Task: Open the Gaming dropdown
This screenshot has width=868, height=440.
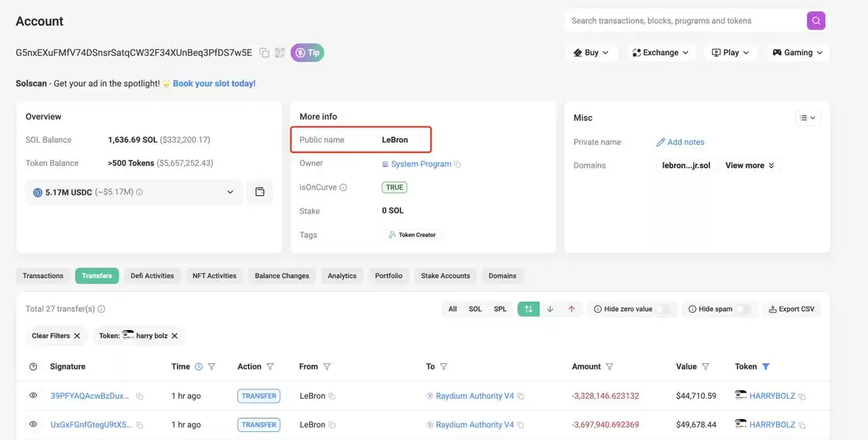Action: tap(798, 53)
